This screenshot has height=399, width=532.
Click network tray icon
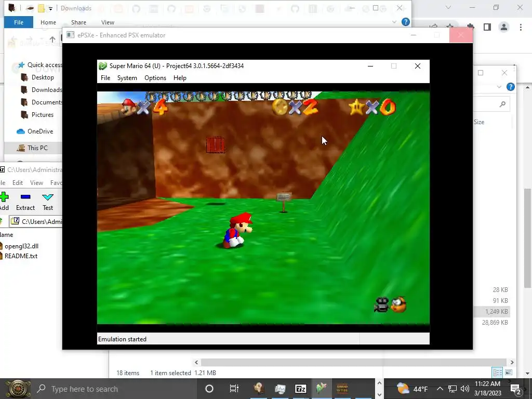click(453, 389)
